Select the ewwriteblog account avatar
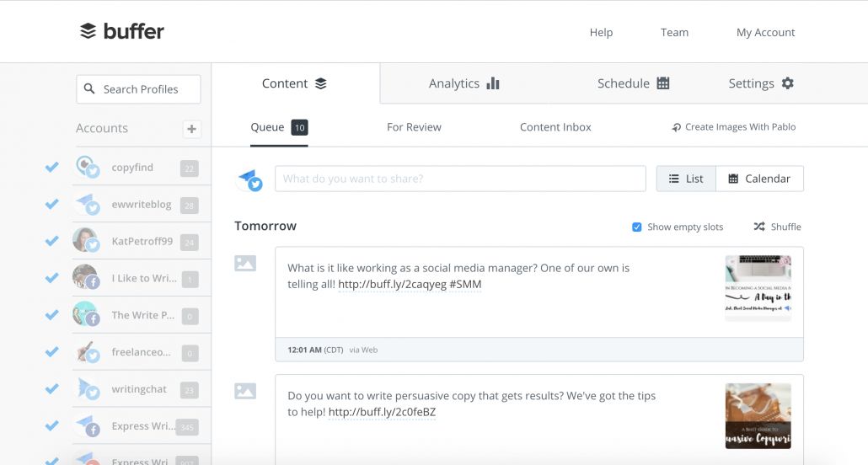Viewport: 868px width, 465px height. (86, 204)
